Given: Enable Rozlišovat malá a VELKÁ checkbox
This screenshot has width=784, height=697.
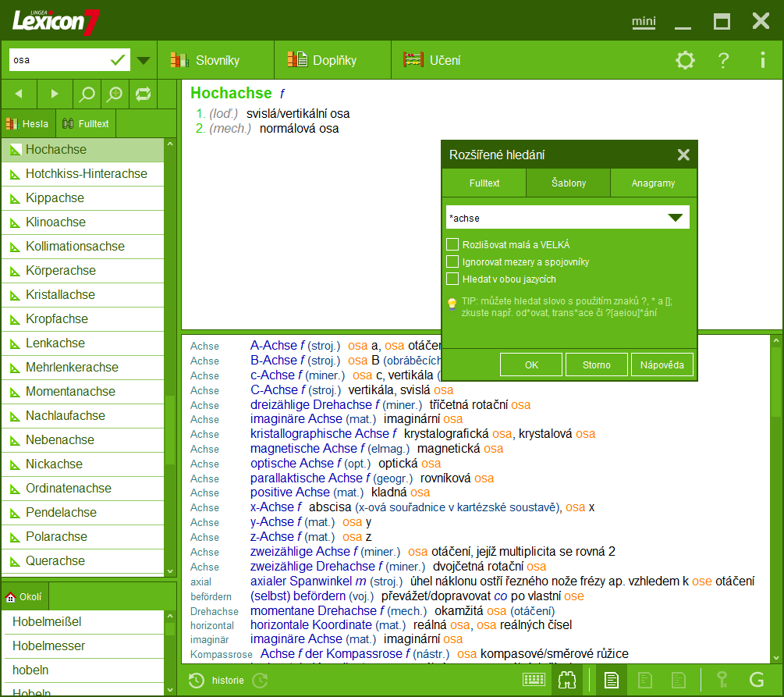Looking at the screenshot, I should pos(452,244).
